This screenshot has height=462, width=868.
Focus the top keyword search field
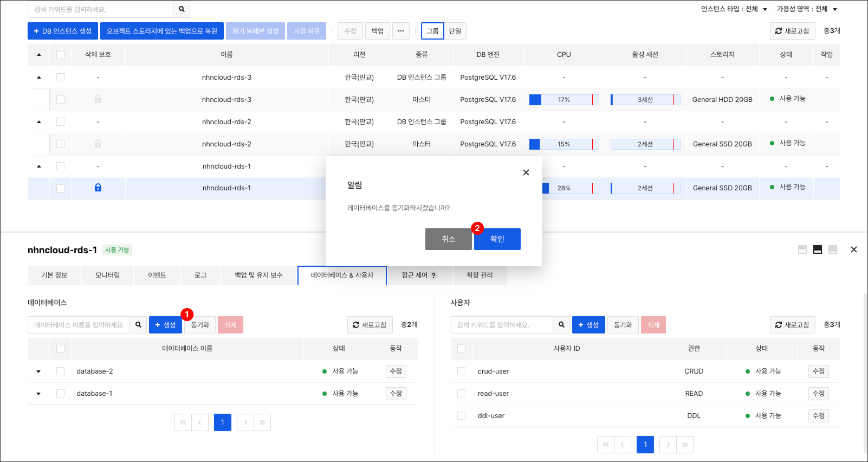point(100,9)
